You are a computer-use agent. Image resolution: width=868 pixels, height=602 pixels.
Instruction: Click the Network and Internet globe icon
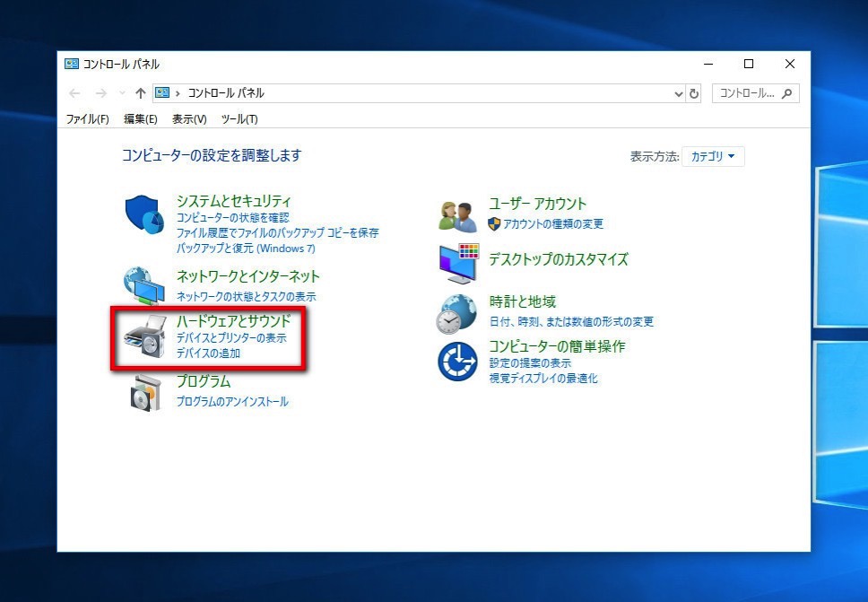click(x=143, y=285)
